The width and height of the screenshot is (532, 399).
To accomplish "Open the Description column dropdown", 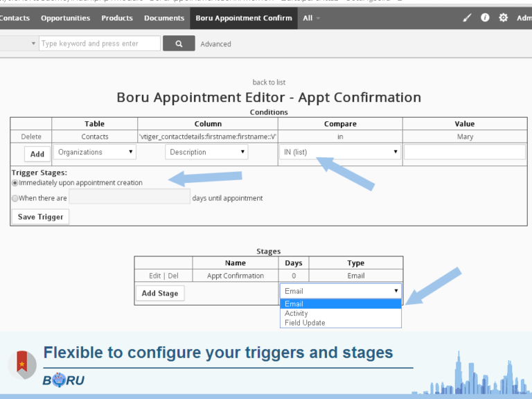I will pyautogui.click(x=206, y=152).
